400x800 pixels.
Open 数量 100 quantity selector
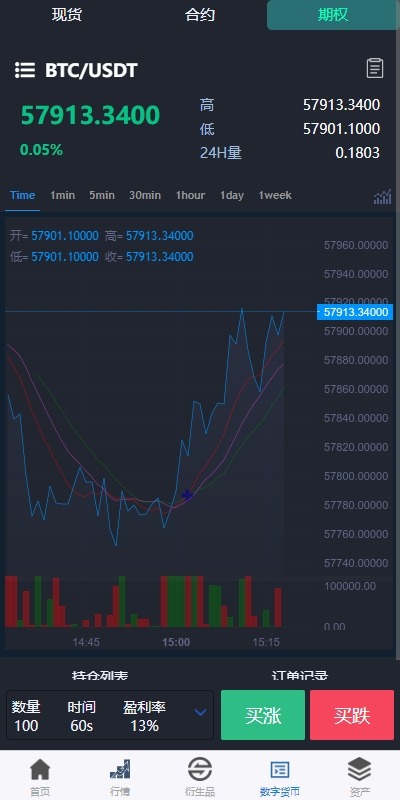tap(26, 716)
